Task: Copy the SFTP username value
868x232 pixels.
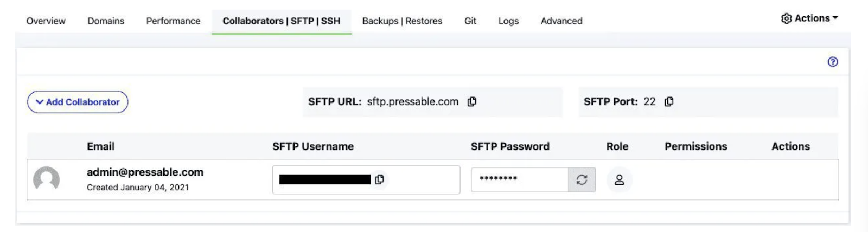Action: (379, 179)
